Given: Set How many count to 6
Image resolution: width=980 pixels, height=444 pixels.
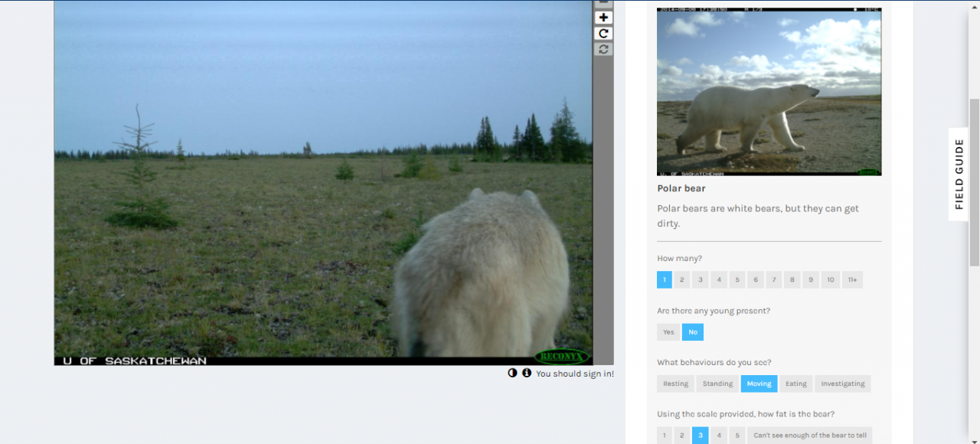Looking at the screenshot, I should [756, 279].
